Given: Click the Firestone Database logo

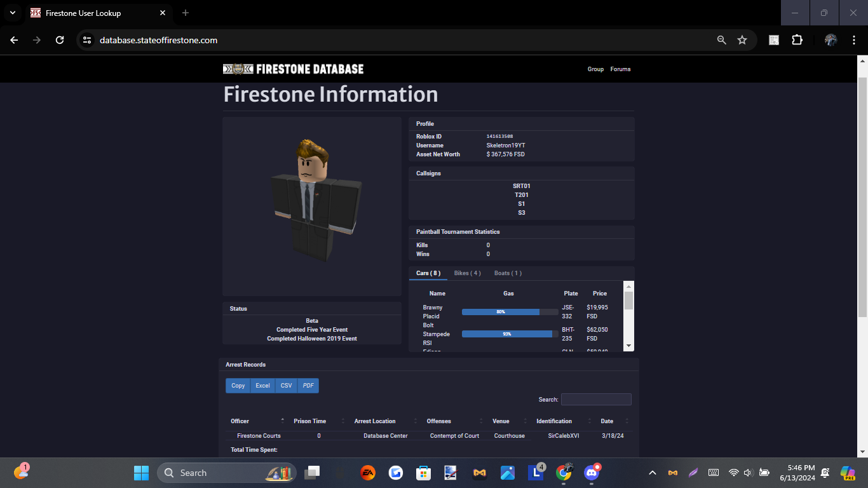Looking at the screenshot, I should (293, 69).
